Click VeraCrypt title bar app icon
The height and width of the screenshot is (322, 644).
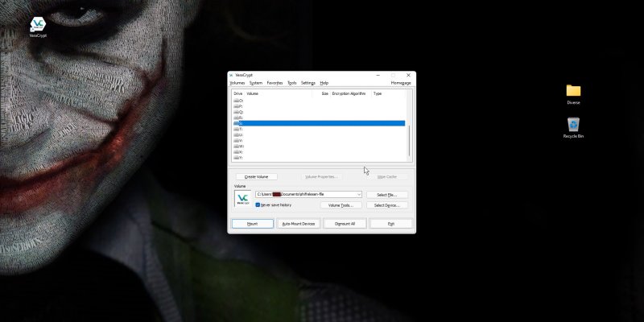coord(232,75)
